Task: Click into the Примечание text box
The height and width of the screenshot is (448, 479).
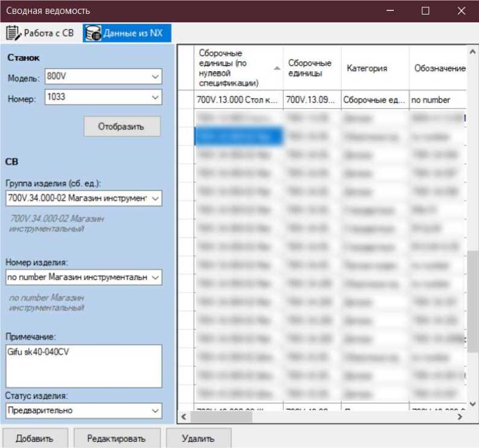Action: tap(84, 366)
